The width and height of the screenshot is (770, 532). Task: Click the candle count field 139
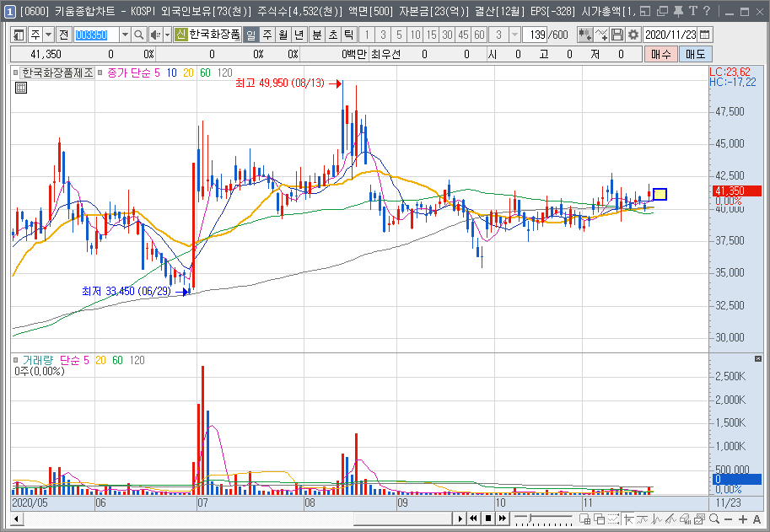pos(536,35)
